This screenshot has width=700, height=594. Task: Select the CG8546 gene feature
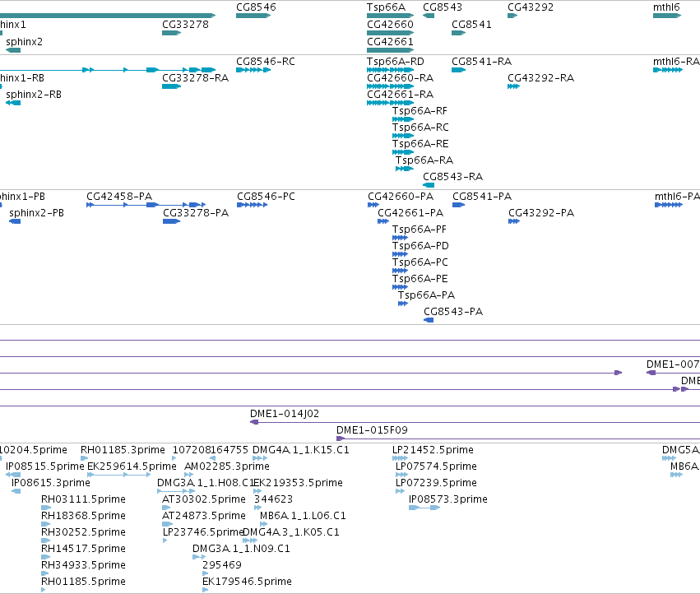pyautogui.click(x=253, y=16)
